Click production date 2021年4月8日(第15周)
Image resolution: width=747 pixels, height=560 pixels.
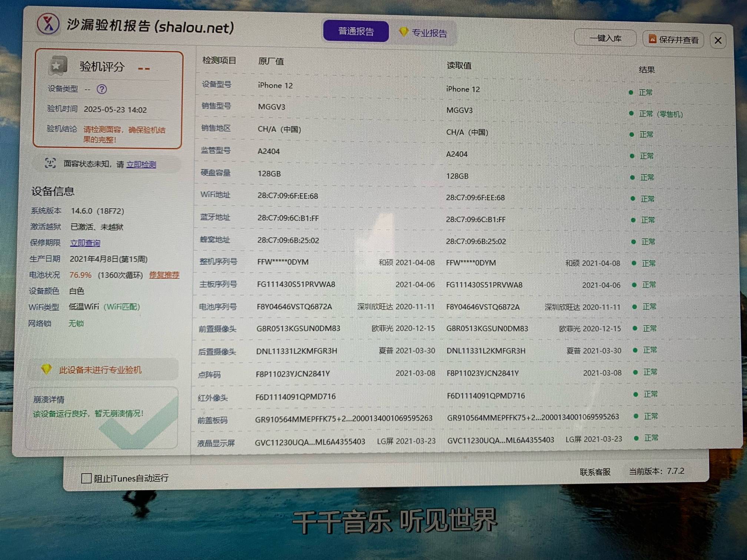pyautogui.click(x=109, y=259)
